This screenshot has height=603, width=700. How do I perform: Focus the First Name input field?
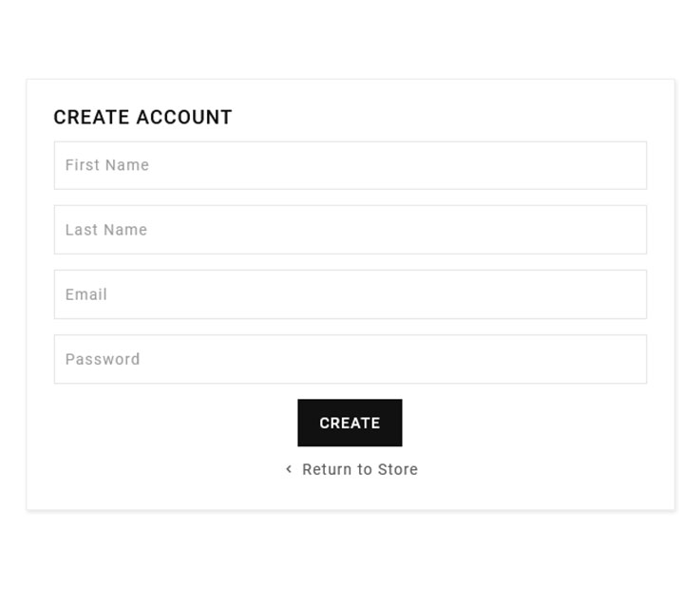coord(350,165)
